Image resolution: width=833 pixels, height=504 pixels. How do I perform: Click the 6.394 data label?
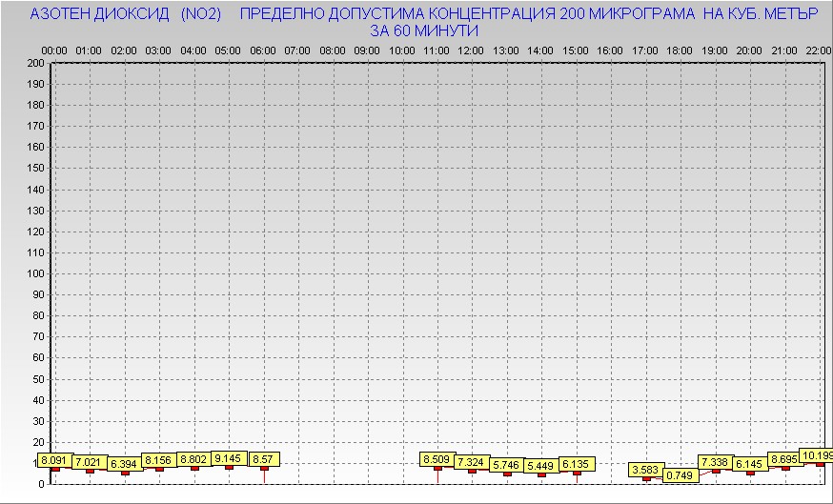pyautogui.click(x=125, y=464)
